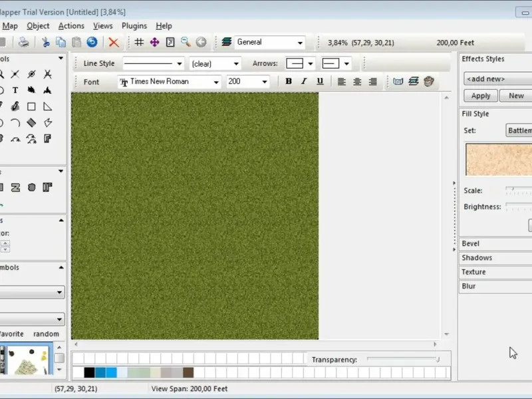Click the New button in Effects Styles

516,96
